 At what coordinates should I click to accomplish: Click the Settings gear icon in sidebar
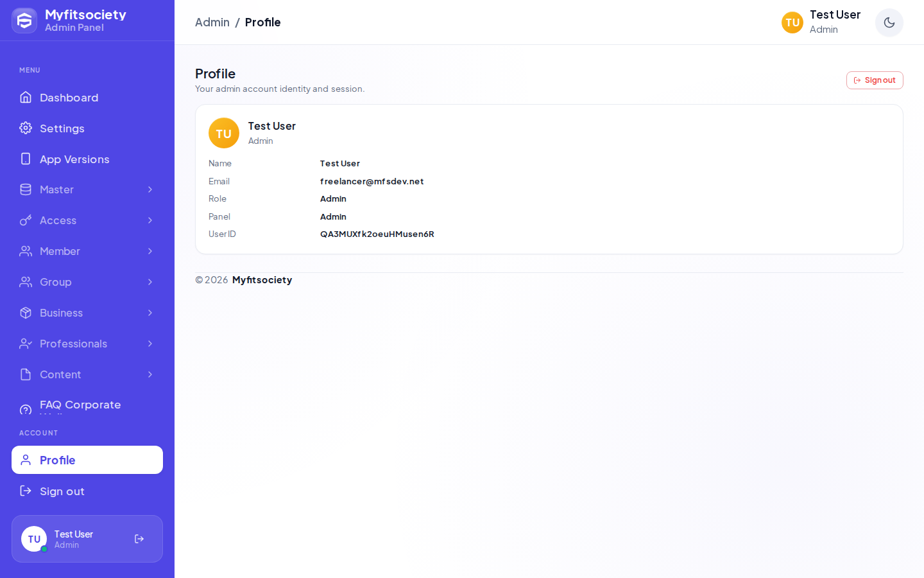[x=26, y=128]
